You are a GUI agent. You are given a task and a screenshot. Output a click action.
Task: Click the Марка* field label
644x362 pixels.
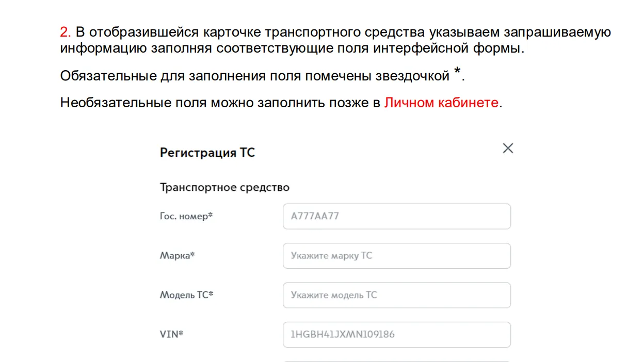tap(178, 256)
